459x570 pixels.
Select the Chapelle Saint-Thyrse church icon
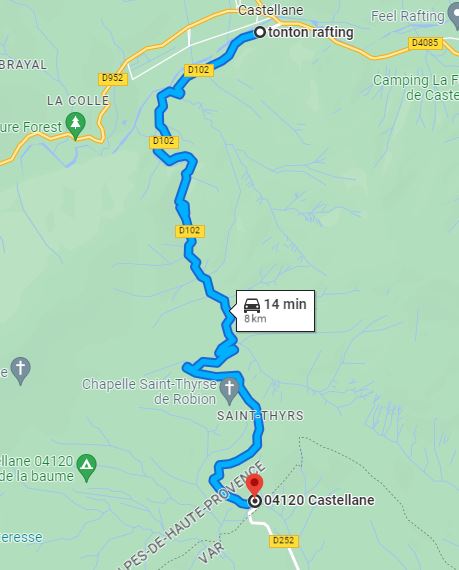point(229,391)
